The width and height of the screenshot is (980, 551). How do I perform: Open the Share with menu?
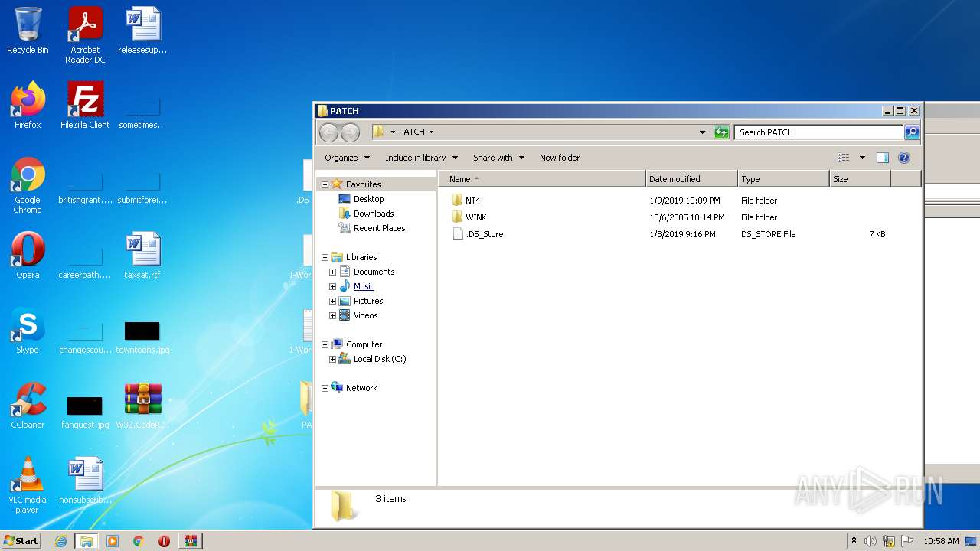(498, 158)
